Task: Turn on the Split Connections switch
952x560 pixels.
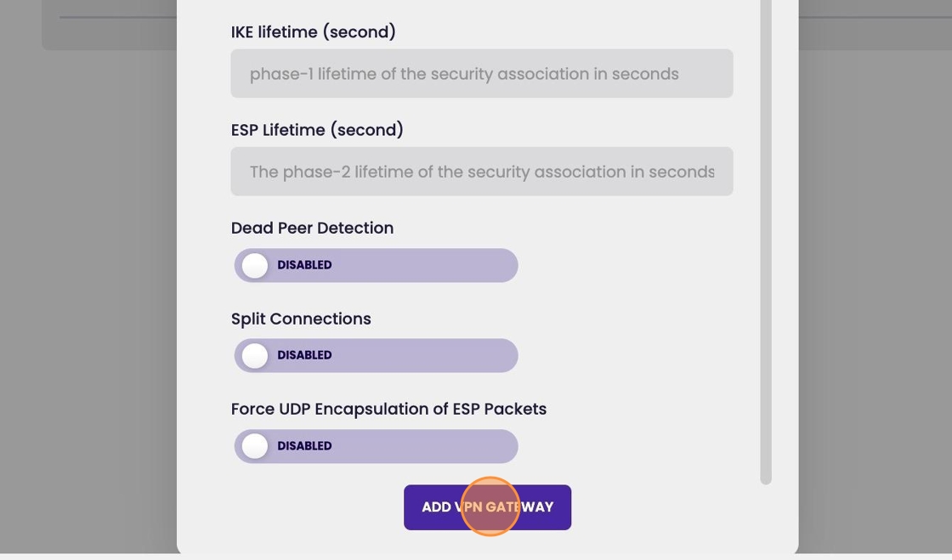Action: click(x=376, y=355)
